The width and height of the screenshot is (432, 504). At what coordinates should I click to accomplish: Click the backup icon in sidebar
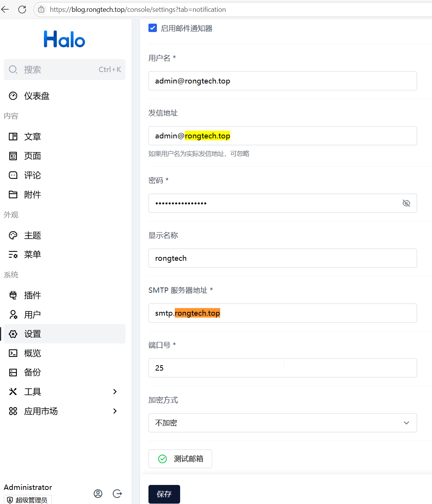point(13,372)
